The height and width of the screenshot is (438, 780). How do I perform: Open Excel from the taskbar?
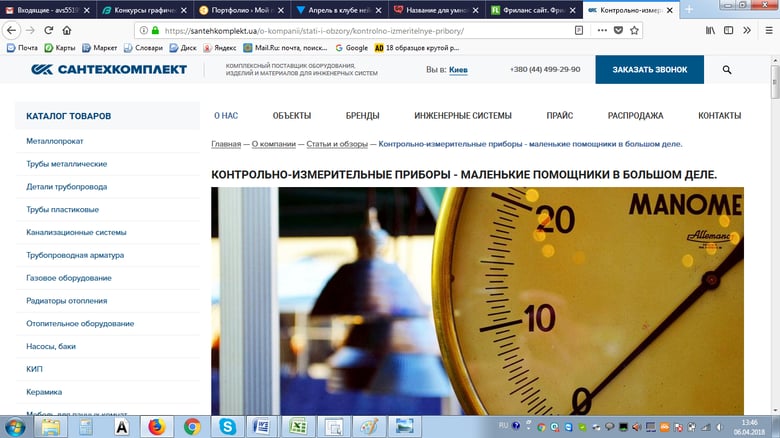click(x=297, y=427)
